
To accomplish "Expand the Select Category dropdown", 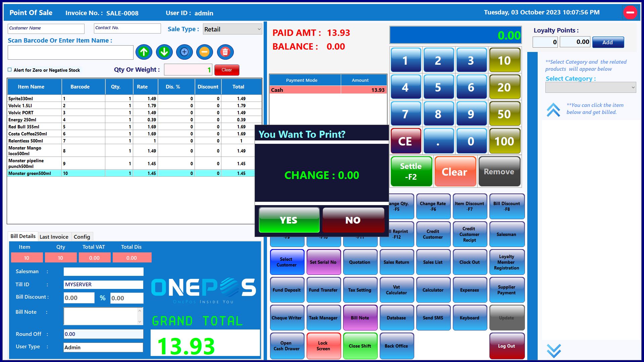I will [x=590, y=87].
